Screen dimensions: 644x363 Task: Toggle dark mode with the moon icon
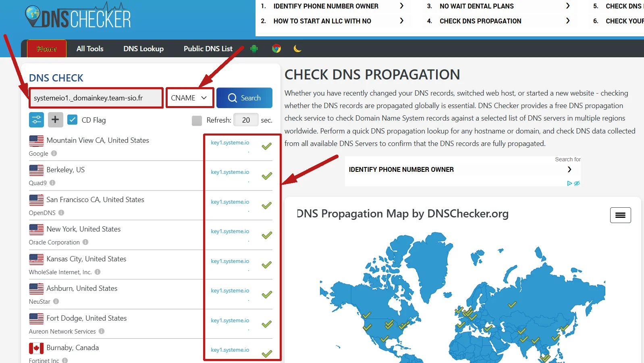(x=297, y=49)
